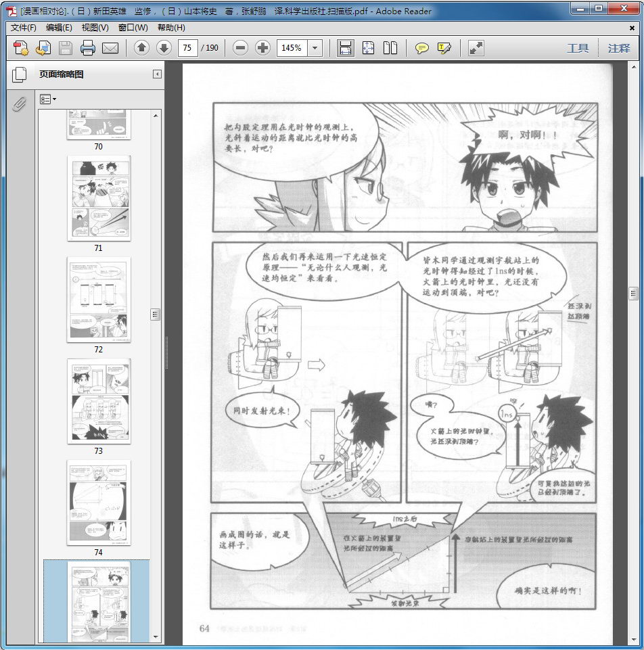Click the Create PDF online icon
Image resolution: width=644 pixels, height=650 pixels.
point(21,48)
